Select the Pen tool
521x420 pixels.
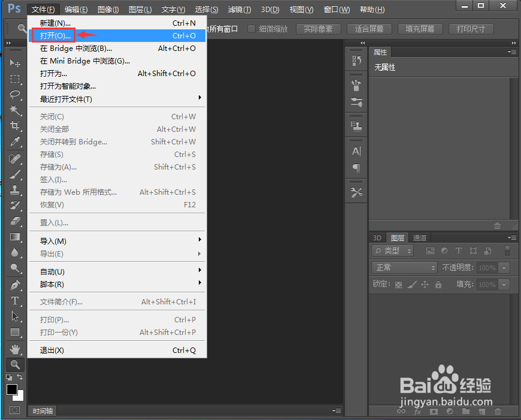click(14, 285)
